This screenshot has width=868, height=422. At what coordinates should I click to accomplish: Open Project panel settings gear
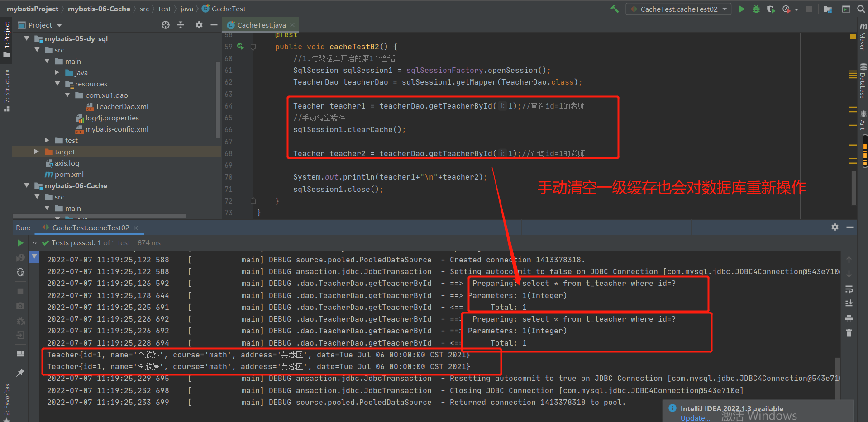point(199,25)
